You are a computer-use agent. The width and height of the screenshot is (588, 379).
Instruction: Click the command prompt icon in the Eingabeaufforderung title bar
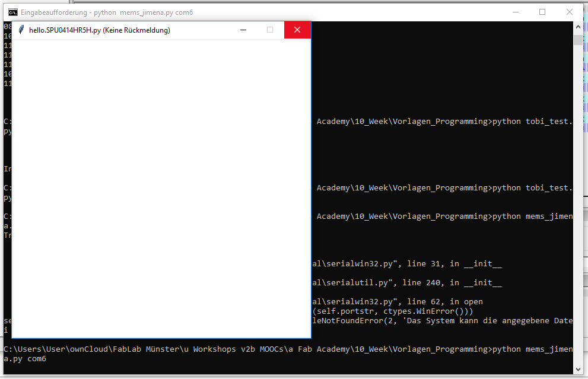pos(12,12)
